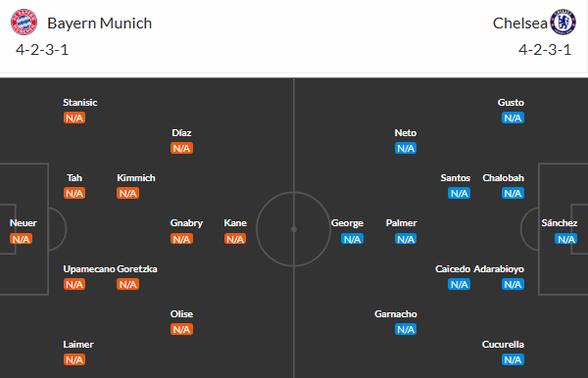Open Kimmich's player name
This screenshot has width=588, height=378.
pos(136,178)
